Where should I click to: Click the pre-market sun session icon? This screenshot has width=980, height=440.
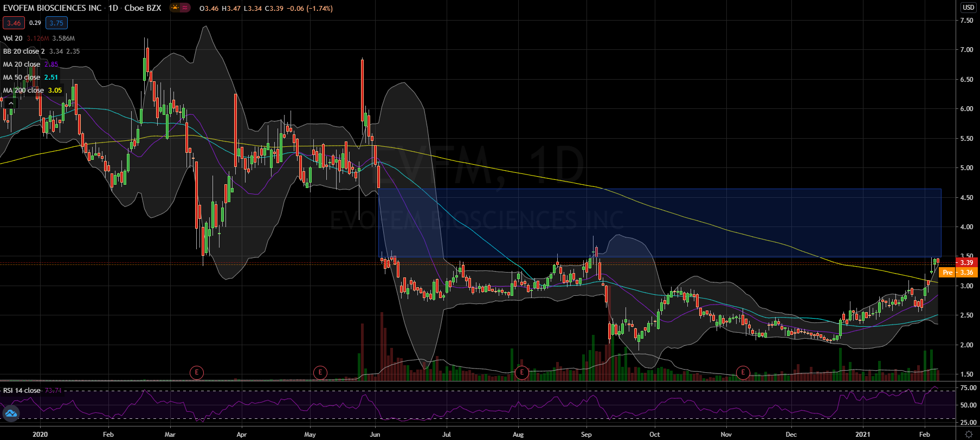[175, 8]
